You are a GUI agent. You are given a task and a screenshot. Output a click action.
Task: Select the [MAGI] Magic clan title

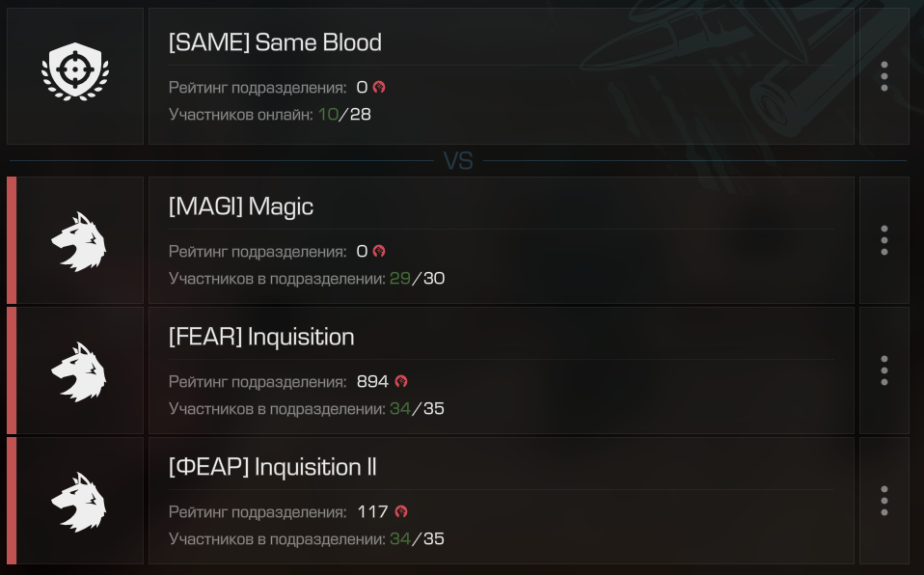241,207
